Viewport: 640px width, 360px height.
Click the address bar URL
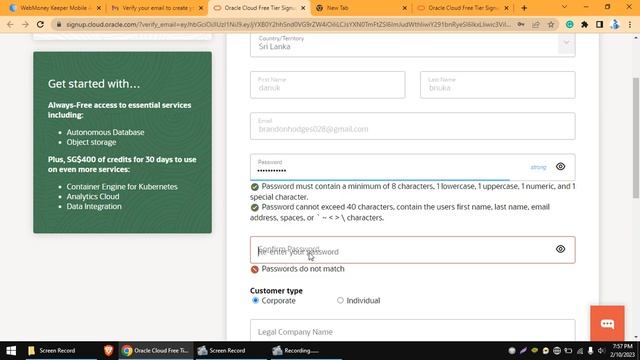coord(288,24)
